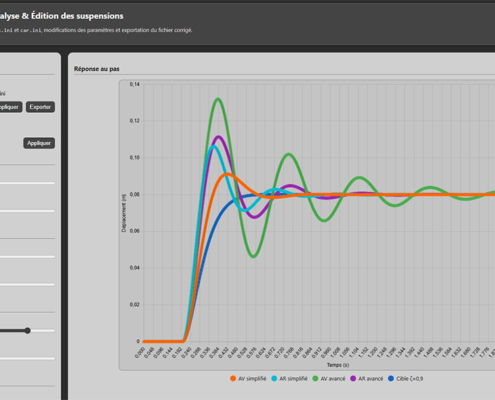
Task: Click the lower Appliquer button
Action: (x=39, y=143)
